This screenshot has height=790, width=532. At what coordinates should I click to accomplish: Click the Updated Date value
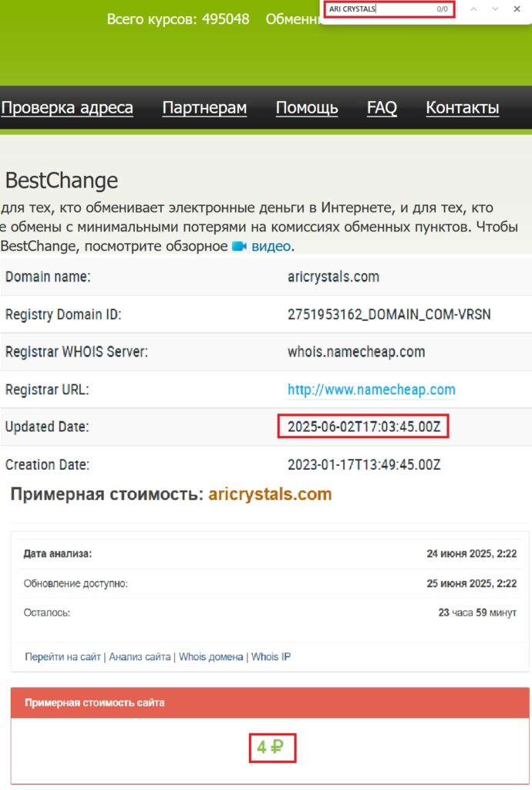[x=363, y=427]
